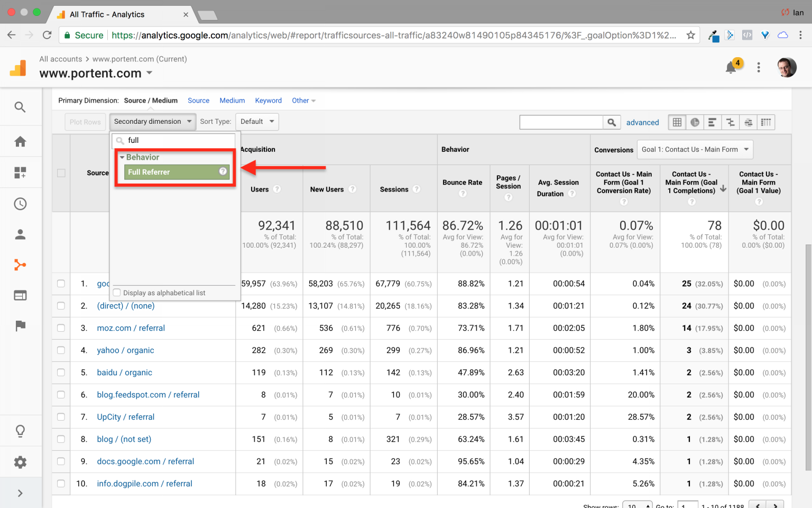Expand Other primary dimension dropdown
This screenshot has width=812, height=508.
click(303, 101)
